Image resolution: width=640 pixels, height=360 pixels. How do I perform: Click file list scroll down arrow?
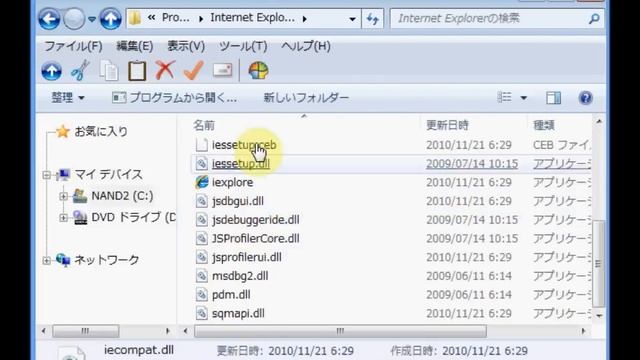598,316
